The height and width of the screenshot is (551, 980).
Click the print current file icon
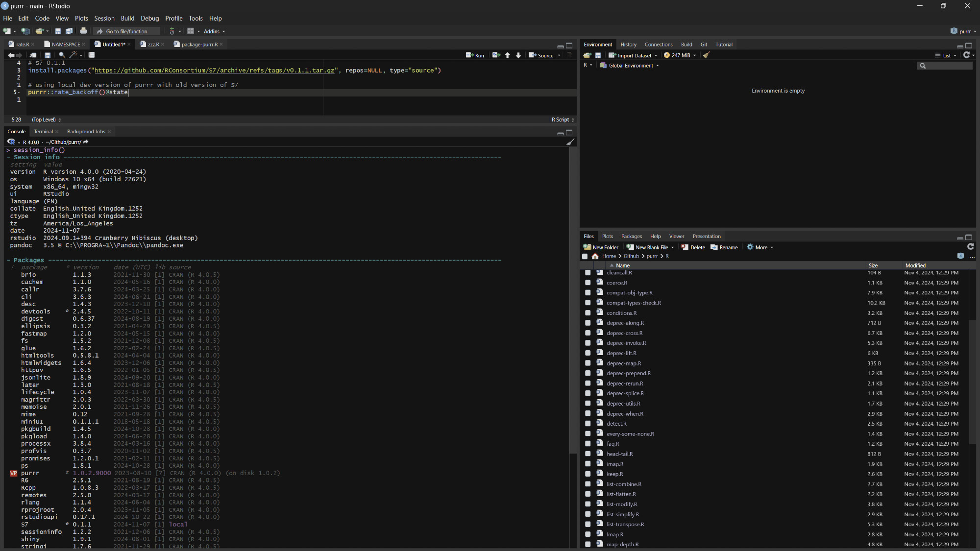(x=83, y=31)
